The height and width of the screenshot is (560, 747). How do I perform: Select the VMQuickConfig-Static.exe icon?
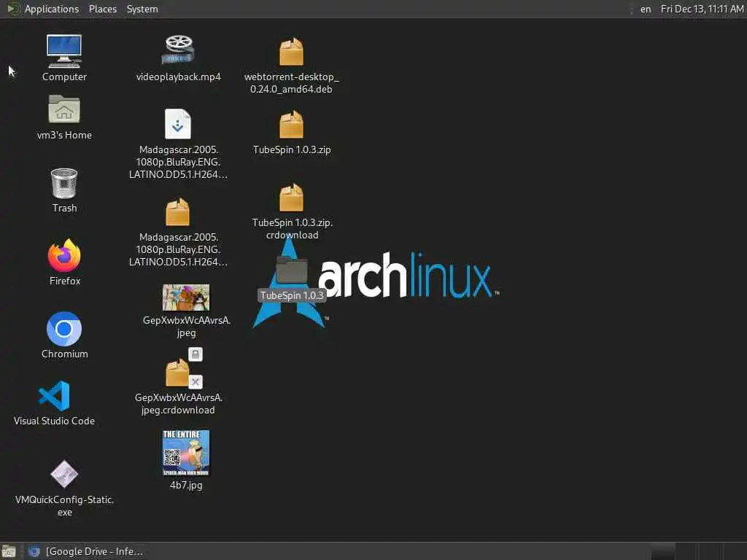(x=64, y=474)
